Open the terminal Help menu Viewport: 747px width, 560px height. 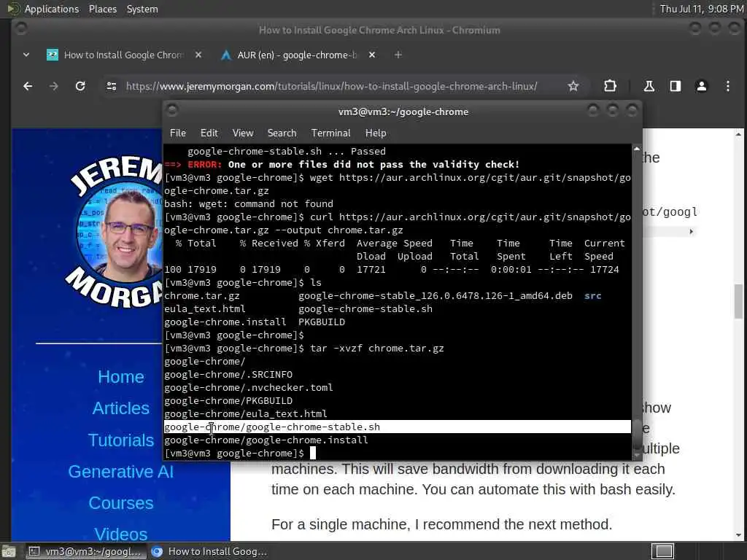point(376,133)
